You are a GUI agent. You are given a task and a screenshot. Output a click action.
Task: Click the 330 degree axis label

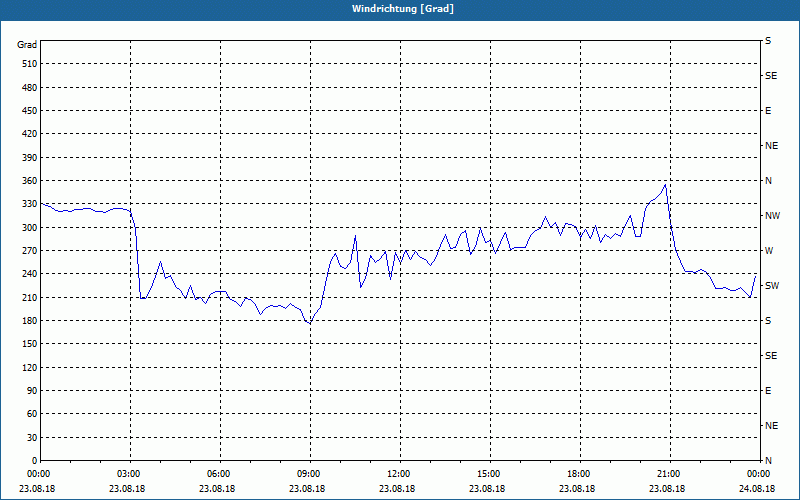tap(30, 204)
